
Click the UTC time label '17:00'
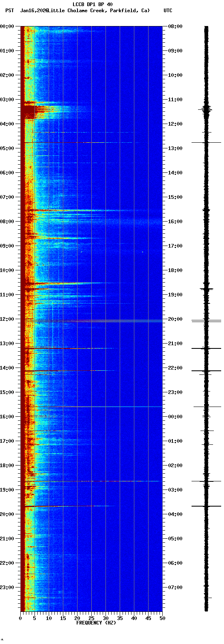tap(176, 246)
